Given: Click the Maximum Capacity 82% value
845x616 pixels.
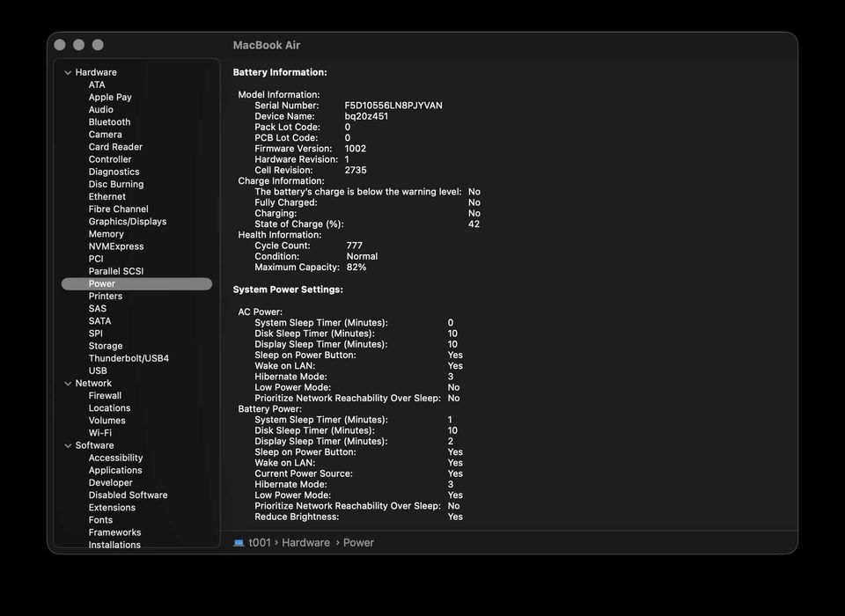Looking at the screenshot, I should (x=356, y=268).
